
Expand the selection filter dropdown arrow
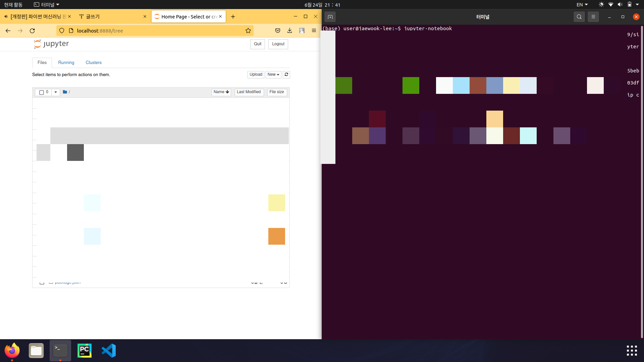tap(56, 92)
